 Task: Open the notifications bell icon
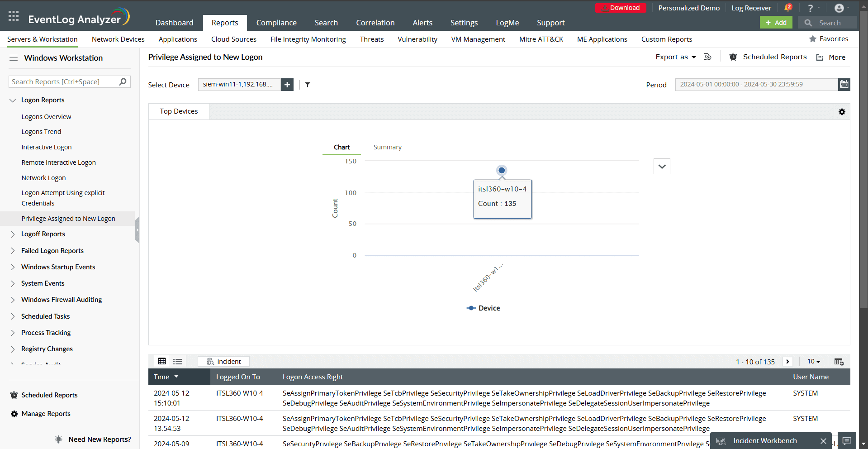(x=788, y=8)
